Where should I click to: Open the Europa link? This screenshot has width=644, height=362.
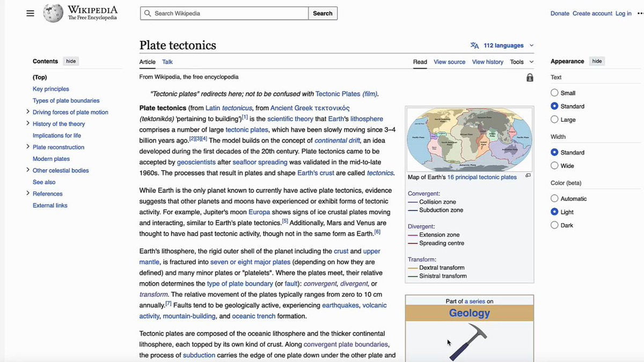[259, 212]
